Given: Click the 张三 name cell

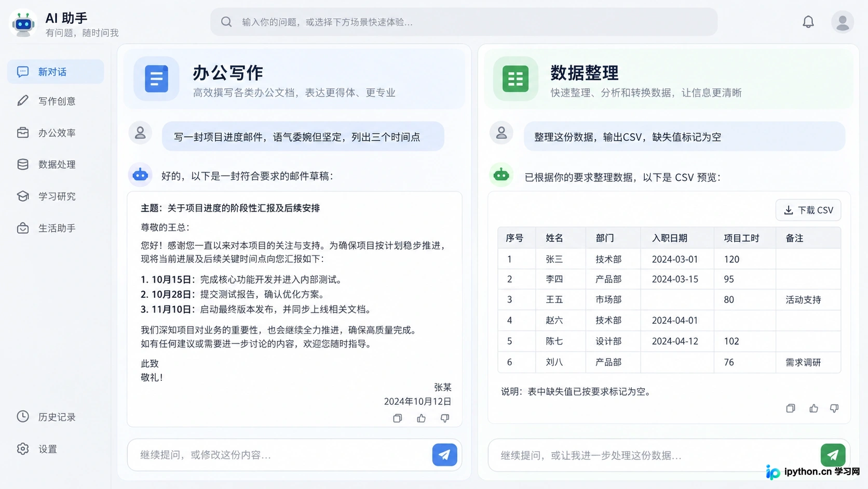Looking at the screenshot, I should (554, 259).
